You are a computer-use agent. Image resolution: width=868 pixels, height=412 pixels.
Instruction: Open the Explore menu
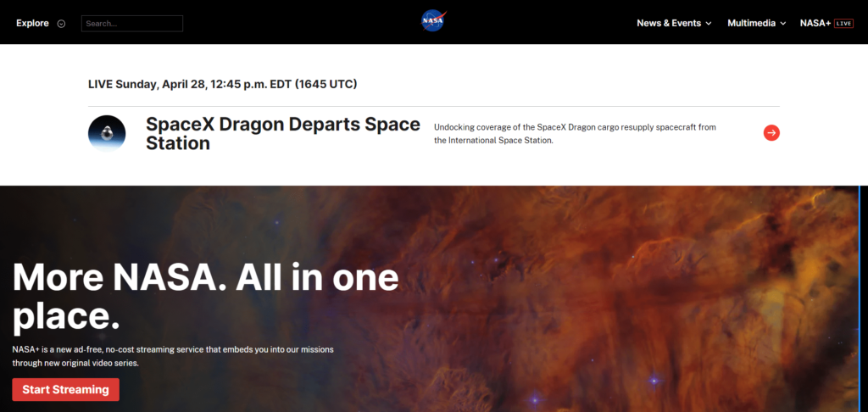coord(33,23)
